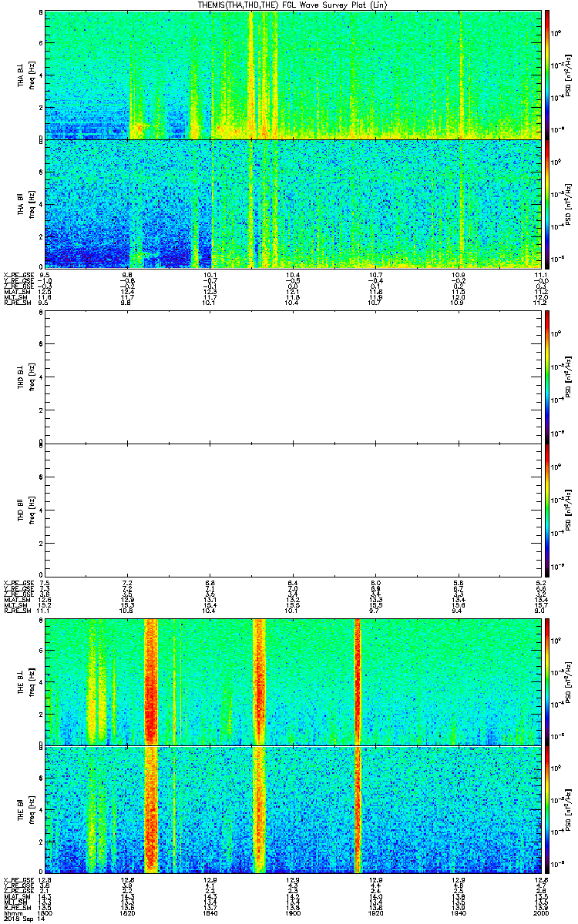Select the THA BII spectrogram panel
Image resolution: width=578 pixels, height=924 pixels.
coord(294,203)
